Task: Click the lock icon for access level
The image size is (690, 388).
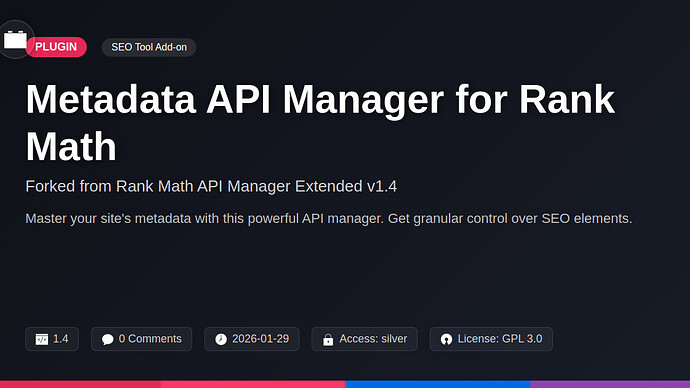Action: pos(328,339)
